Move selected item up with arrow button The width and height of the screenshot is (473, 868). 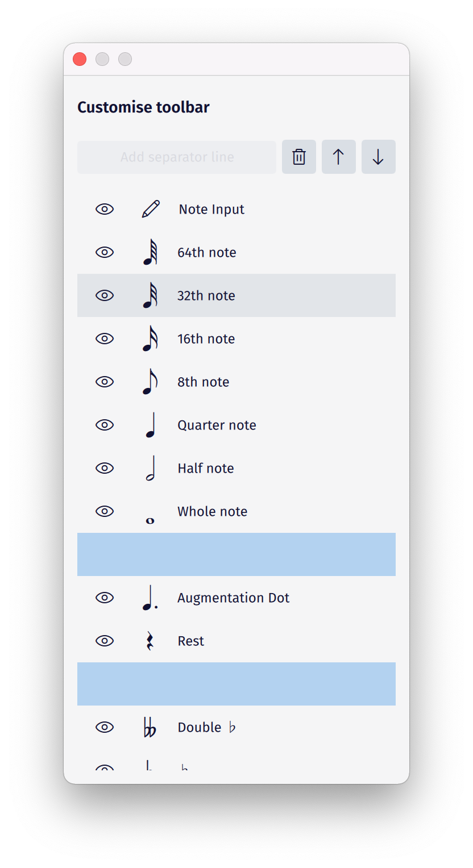pos(339,157)
